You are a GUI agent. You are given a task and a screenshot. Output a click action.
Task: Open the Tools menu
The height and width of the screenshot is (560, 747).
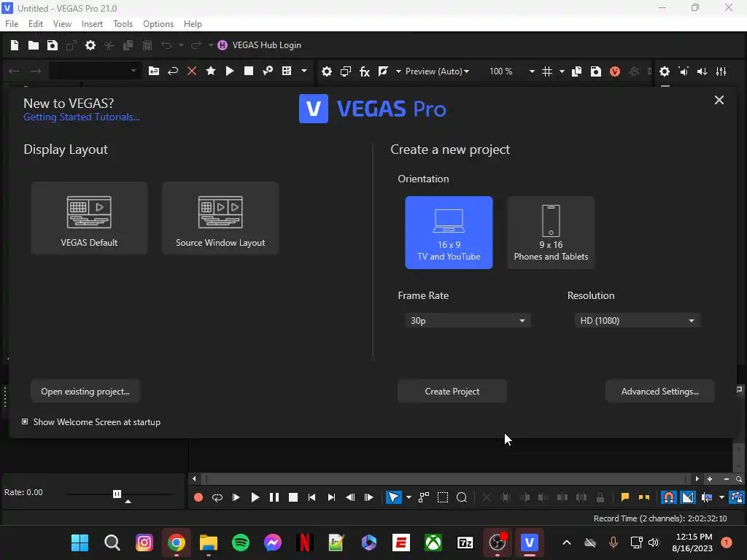(123, 24)
